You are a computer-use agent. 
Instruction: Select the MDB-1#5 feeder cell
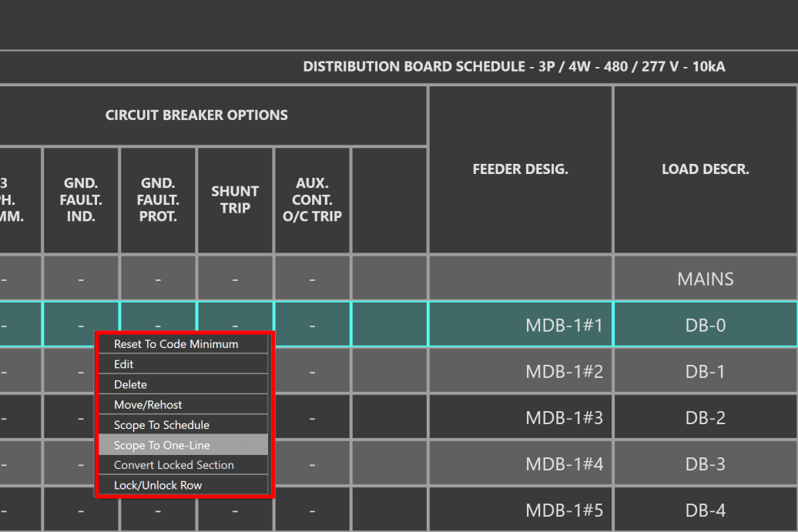(x=520, y=510)
